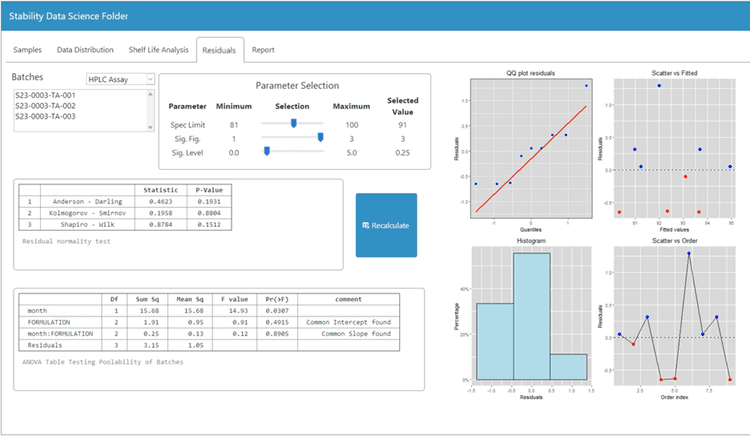This screenshot has height=436, width=750.
Task: Go to the Report tab
Action: tap(263, 50)
